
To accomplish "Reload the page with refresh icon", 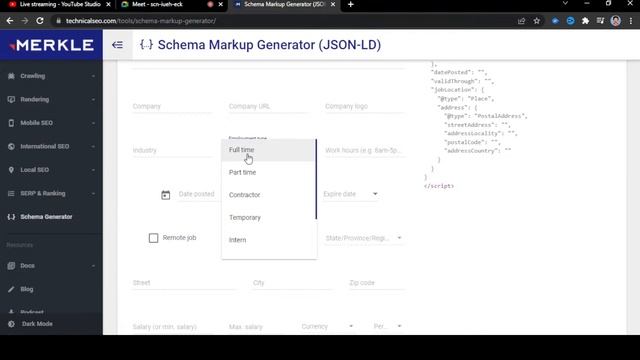I will pyautogui.click(x=40, y=21).
